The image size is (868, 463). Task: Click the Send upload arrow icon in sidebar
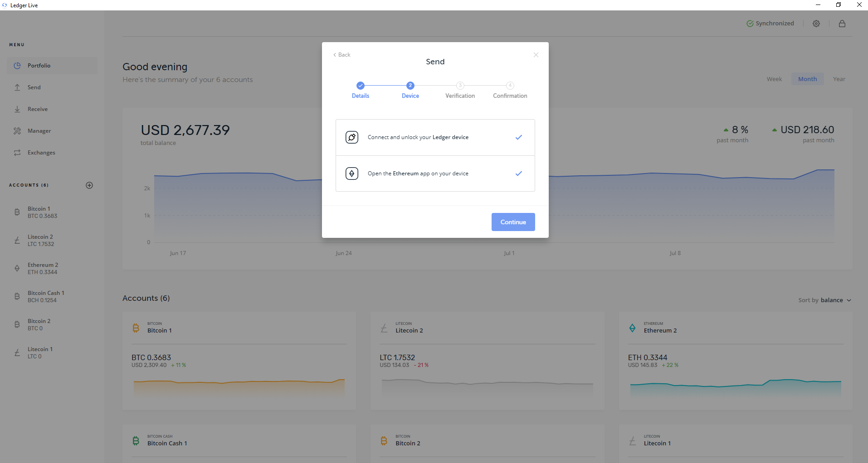(x=17, y=87)
